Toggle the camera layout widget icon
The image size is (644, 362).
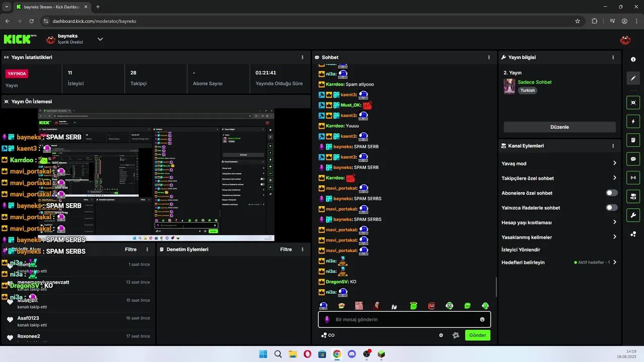click(x=633, y=196)
